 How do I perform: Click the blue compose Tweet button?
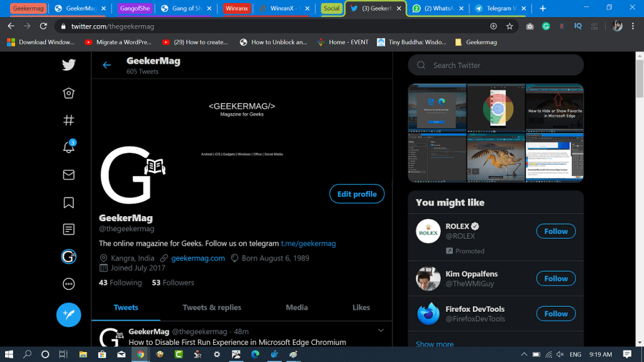pyautogui.click(x=69, y=315)
